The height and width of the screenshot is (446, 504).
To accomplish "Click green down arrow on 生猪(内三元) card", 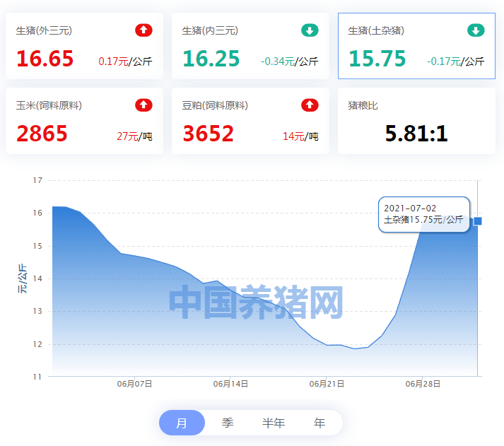I will click(x=310, y=30).
